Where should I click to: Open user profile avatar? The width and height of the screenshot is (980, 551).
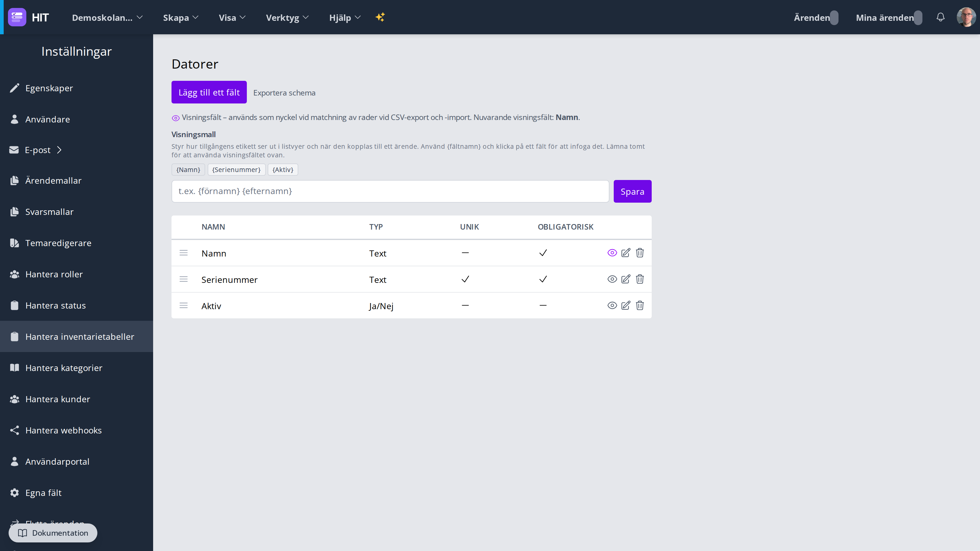(966, 17)
